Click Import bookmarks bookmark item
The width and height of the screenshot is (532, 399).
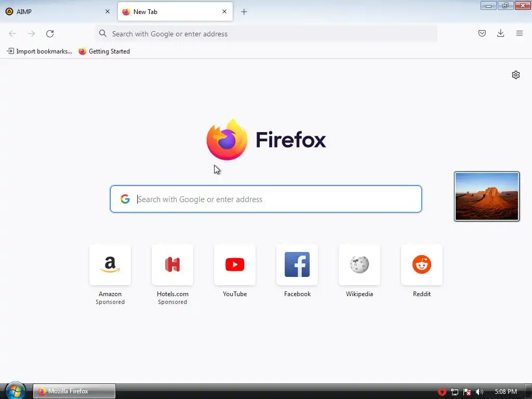point(39,51)
